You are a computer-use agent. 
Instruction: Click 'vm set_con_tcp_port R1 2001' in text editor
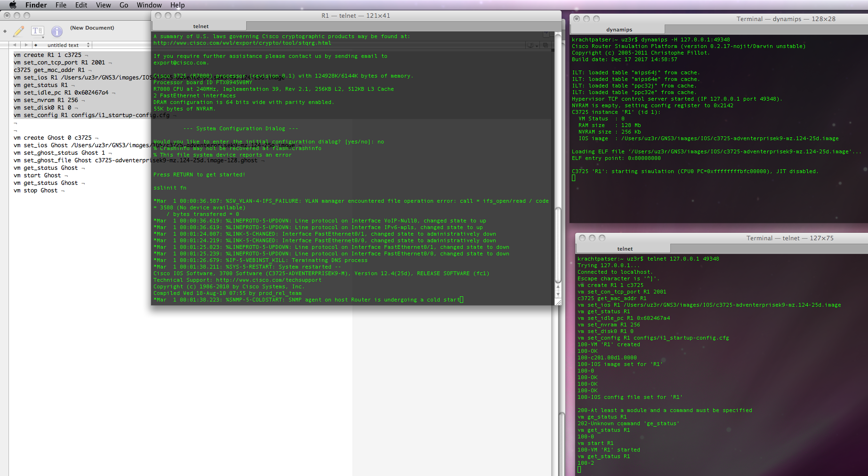click(x=59, y=63)
